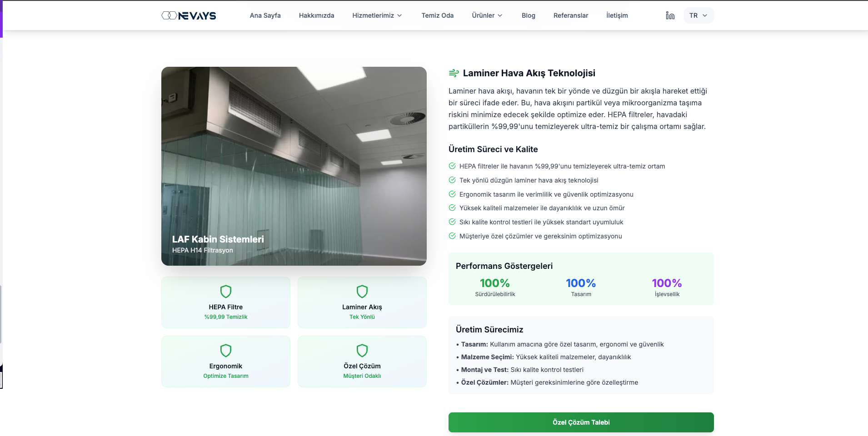Click the check mark beside Müşteriye özel çözümler
868x436 pixels.
(x=452, y=236)
